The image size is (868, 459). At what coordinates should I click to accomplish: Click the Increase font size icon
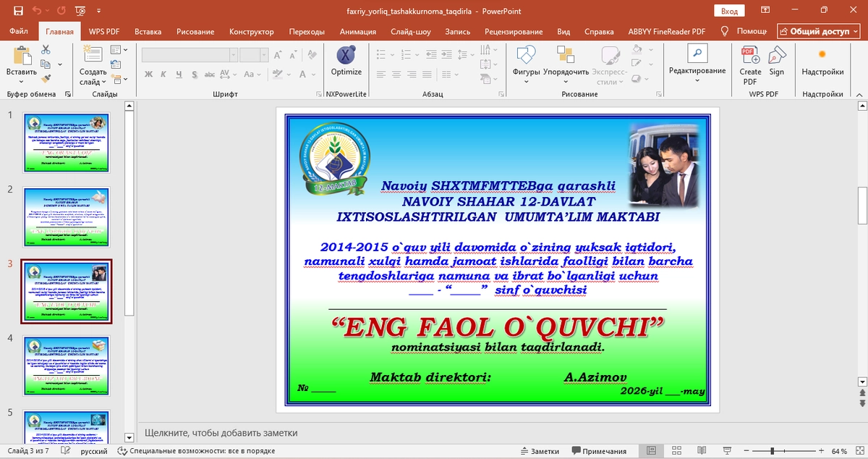pyautogui.click(x=279, y=55)
